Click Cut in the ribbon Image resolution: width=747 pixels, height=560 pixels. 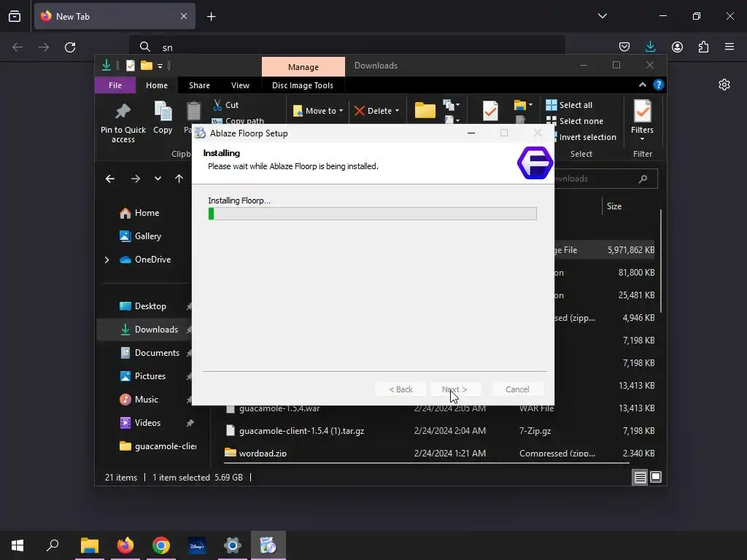[226, 105]
